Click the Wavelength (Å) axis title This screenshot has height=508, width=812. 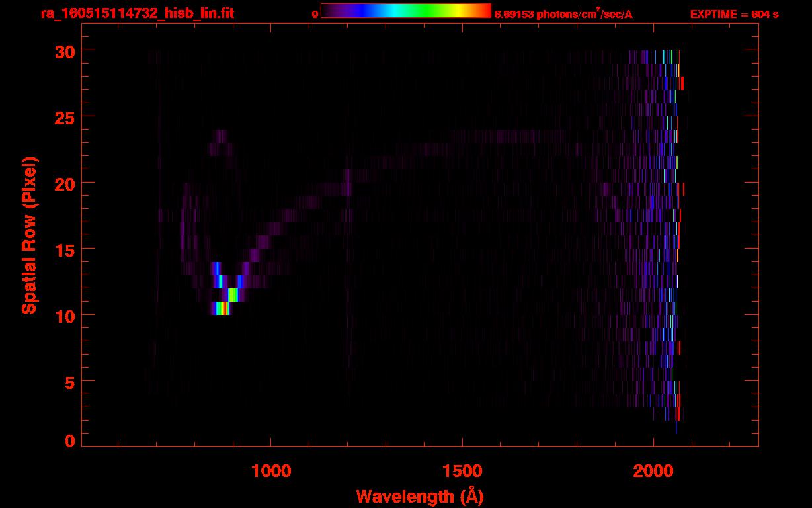420,496
